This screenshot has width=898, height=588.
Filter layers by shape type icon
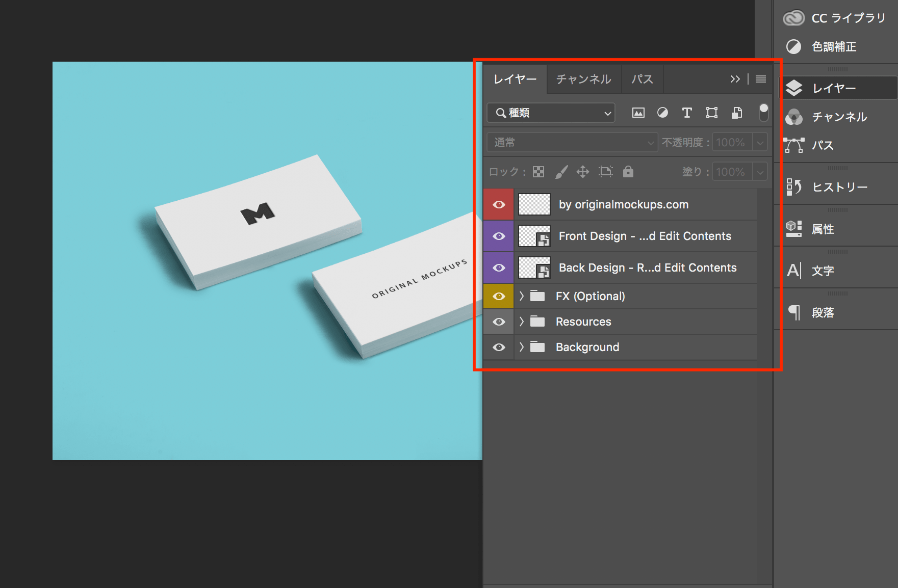pos(711,113)
